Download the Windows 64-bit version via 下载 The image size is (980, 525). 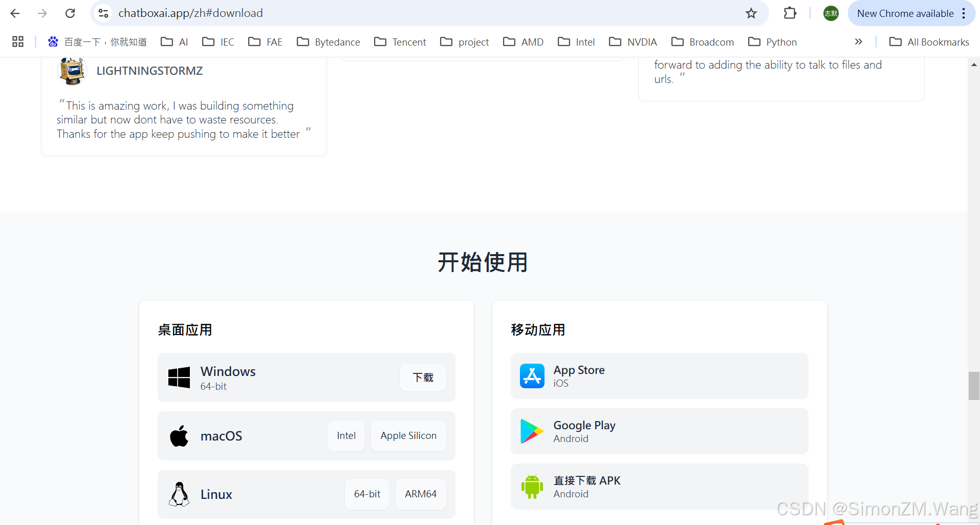[x=423, y=377]
